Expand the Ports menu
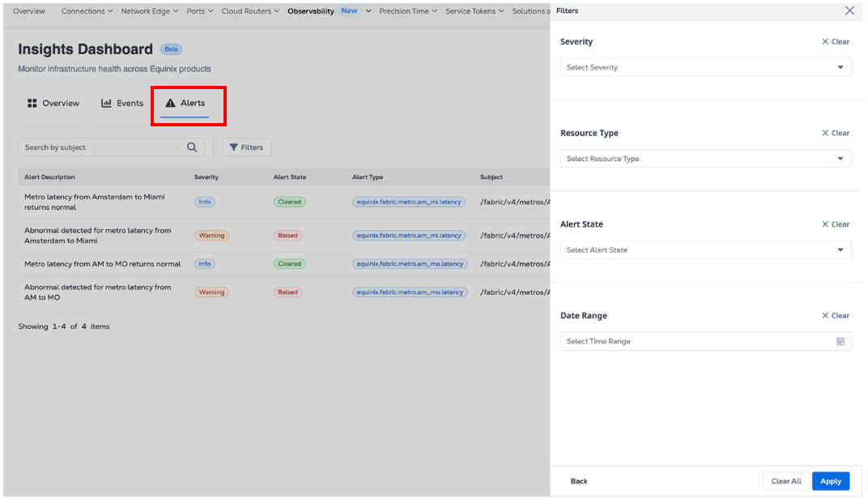 (x=200, y=11)
